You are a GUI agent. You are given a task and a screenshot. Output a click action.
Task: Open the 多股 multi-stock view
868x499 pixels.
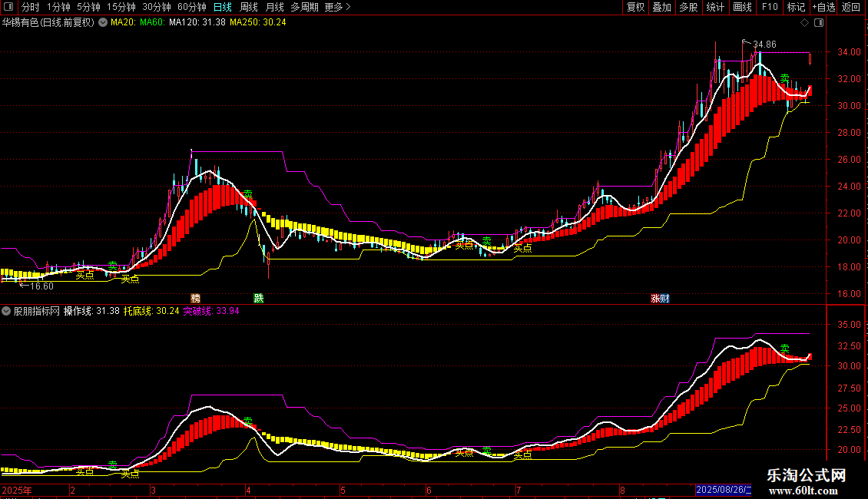click(689, 7)
